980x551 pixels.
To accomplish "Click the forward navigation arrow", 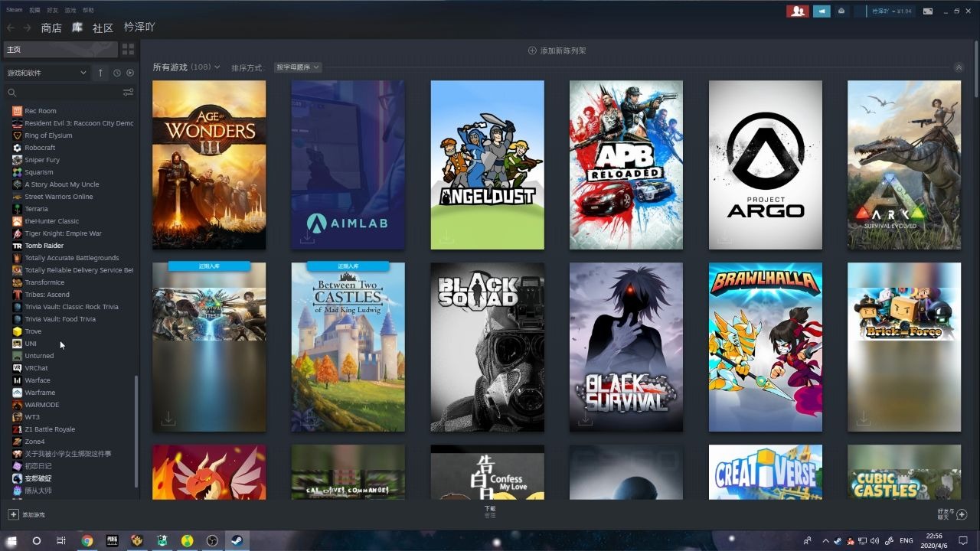I will click(28, 28).
